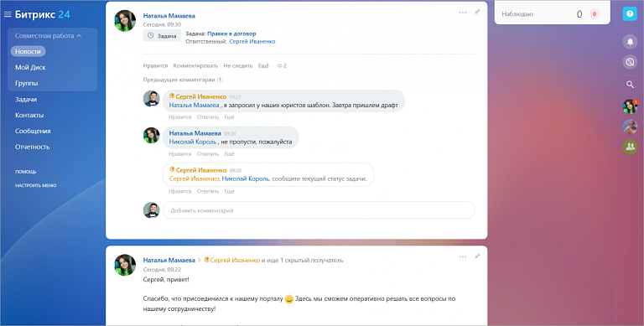
Task: Like Сергей Иваненко's 09:27 comment
Action: (180, 117)
